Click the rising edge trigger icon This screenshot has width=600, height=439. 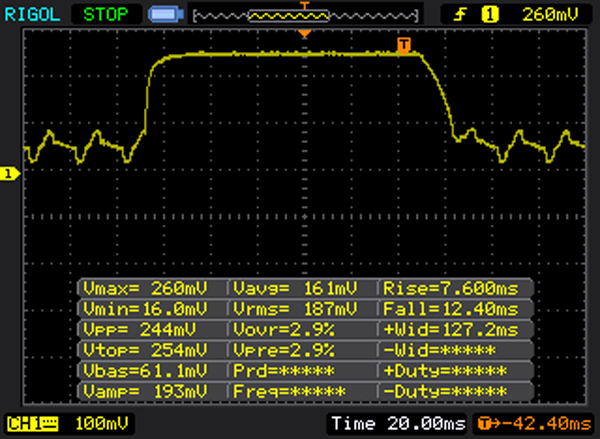[460, 15]
